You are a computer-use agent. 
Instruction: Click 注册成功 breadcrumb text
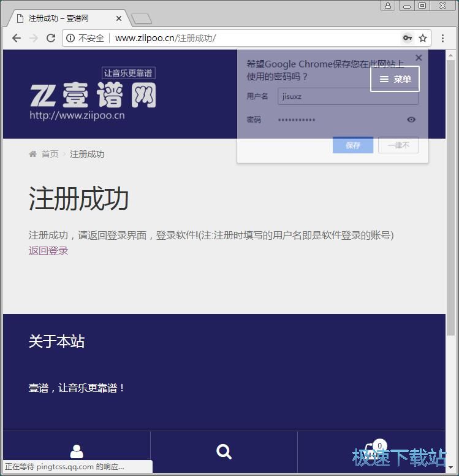click(87, 154)
